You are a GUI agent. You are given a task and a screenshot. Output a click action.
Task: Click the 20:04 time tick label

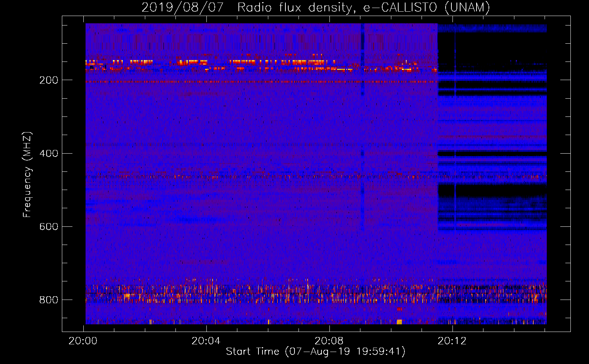[206, 341]
